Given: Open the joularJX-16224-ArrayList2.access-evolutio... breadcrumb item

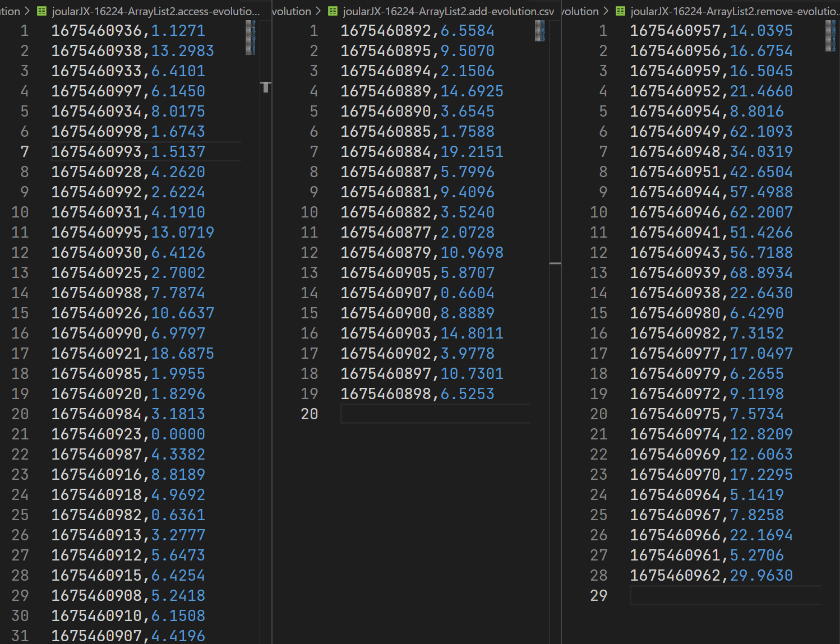Looking at the screenshot, I should pos(156,11).
